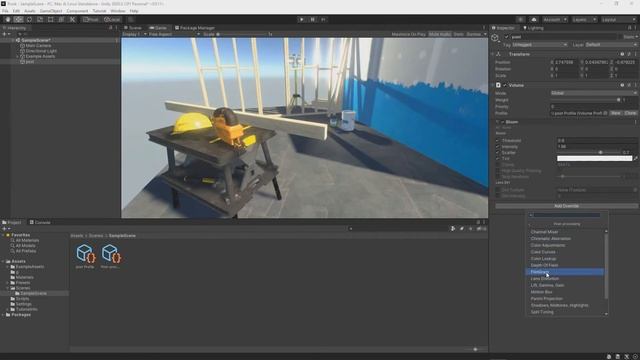Open the Volume Mode dropdown
Screen dimensions: 640x360
[x=593, y=93]
